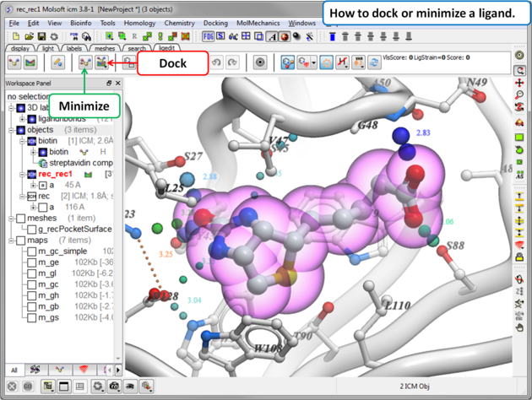Switch to the labels tab
Image resolution: width=532 pixels, height=400 pixels.
tap(74, 48)
